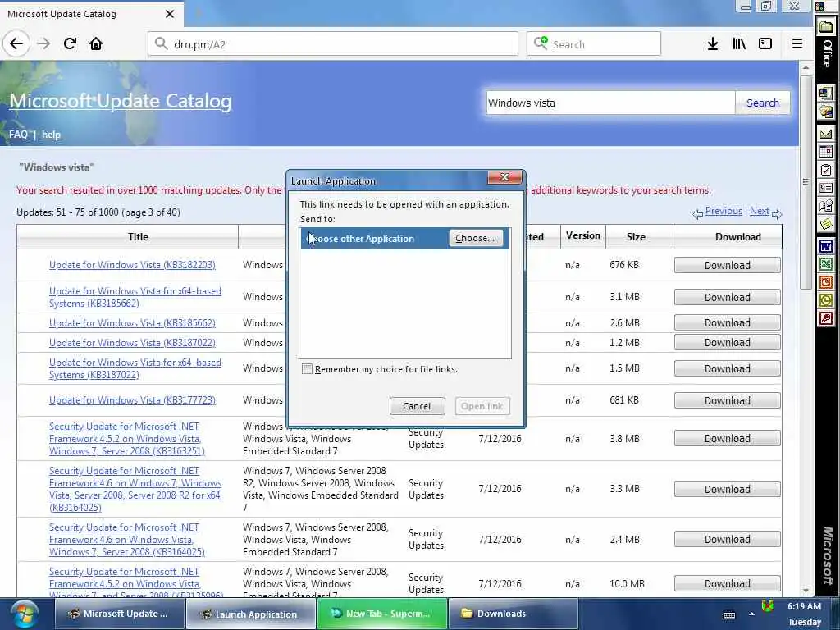Open the browser hamburger menu
The height and width of the screenshot is (630, 840).
(797, 44)
